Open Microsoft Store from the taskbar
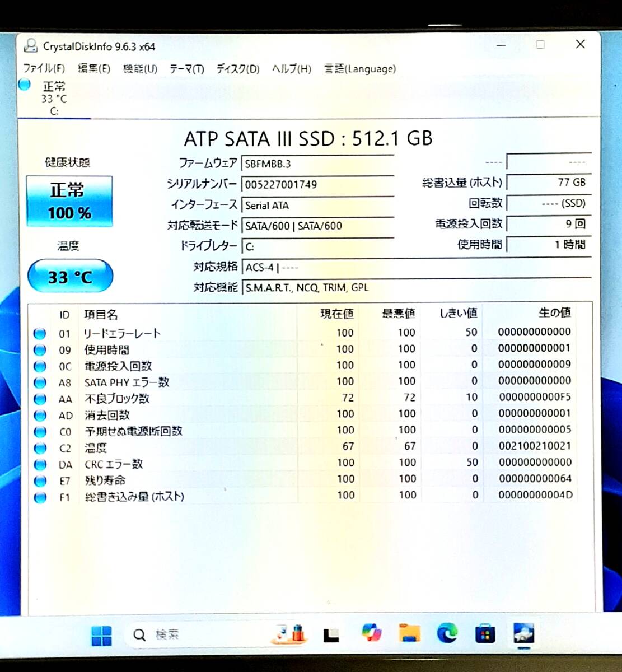 coord(485,634)
